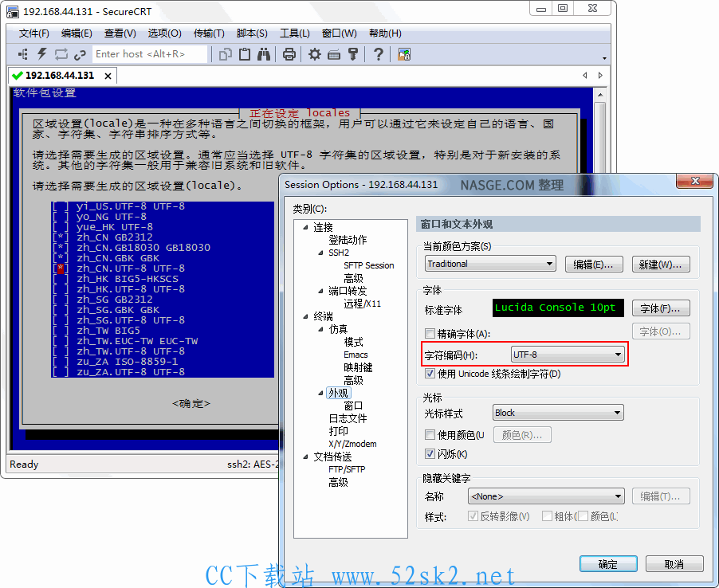This screenshot has width=719, height=588.
Task: Select the 日志文件 tree item
Action: tap(348, 418)
